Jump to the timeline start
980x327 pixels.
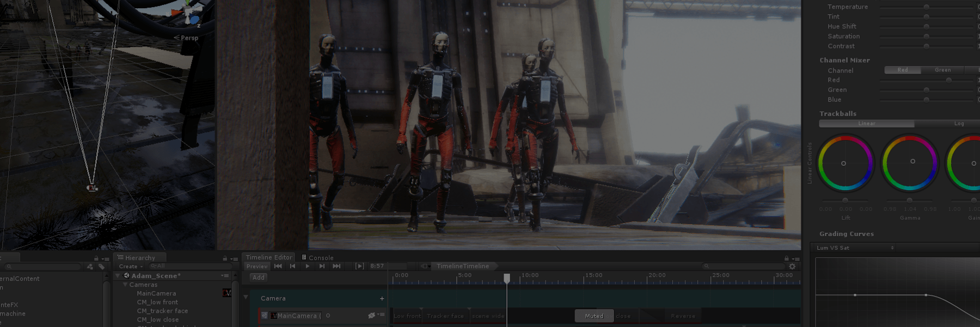(278, 266)
